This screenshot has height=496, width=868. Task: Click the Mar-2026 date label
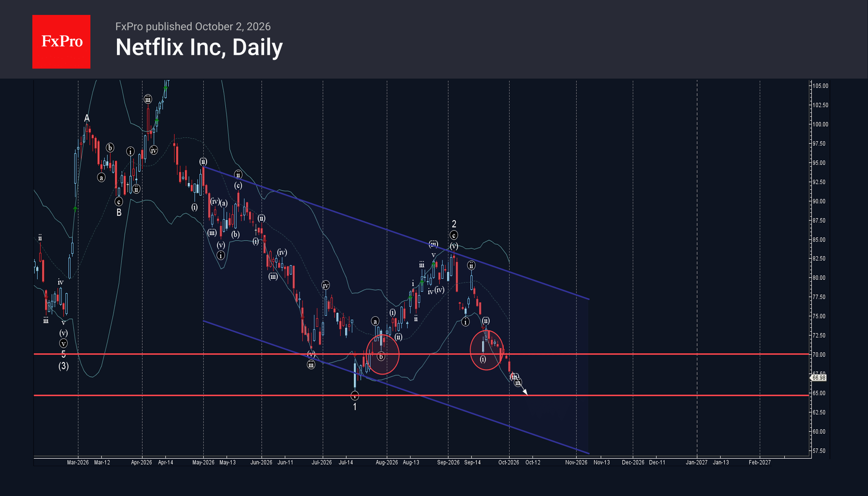(78, 462)
